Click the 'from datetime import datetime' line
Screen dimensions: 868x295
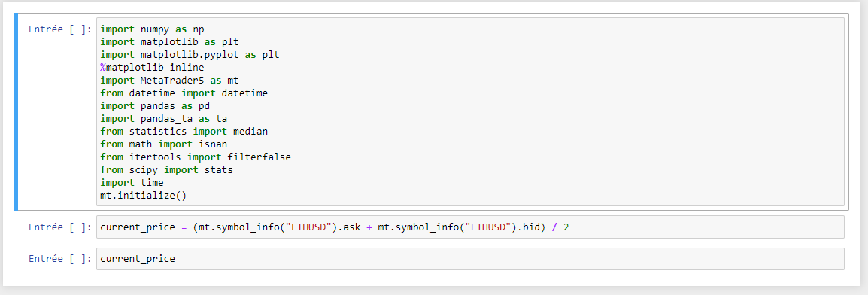tap(184, 93)
